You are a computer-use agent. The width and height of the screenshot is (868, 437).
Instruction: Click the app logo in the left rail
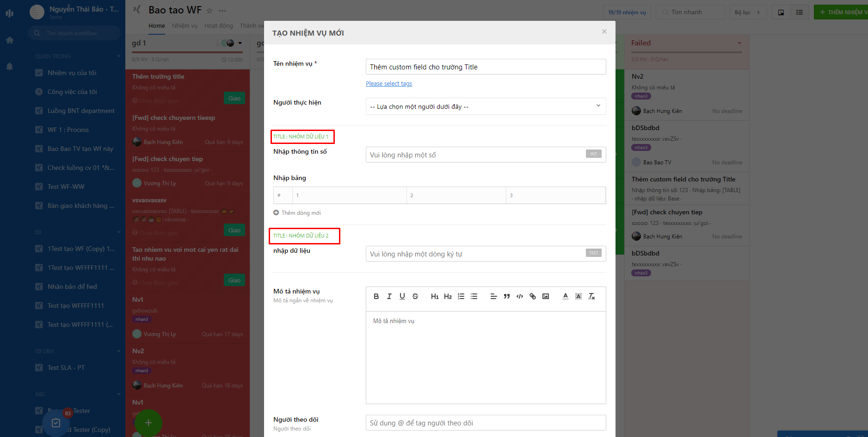pyautogui.click(x=10, y=13)
